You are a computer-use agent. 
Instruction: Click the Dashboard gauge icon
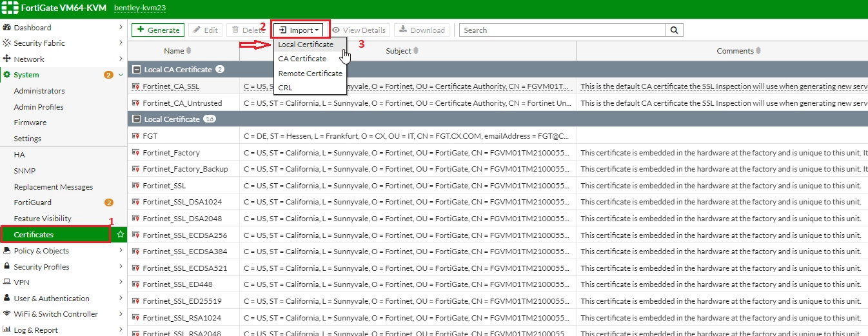7,28
